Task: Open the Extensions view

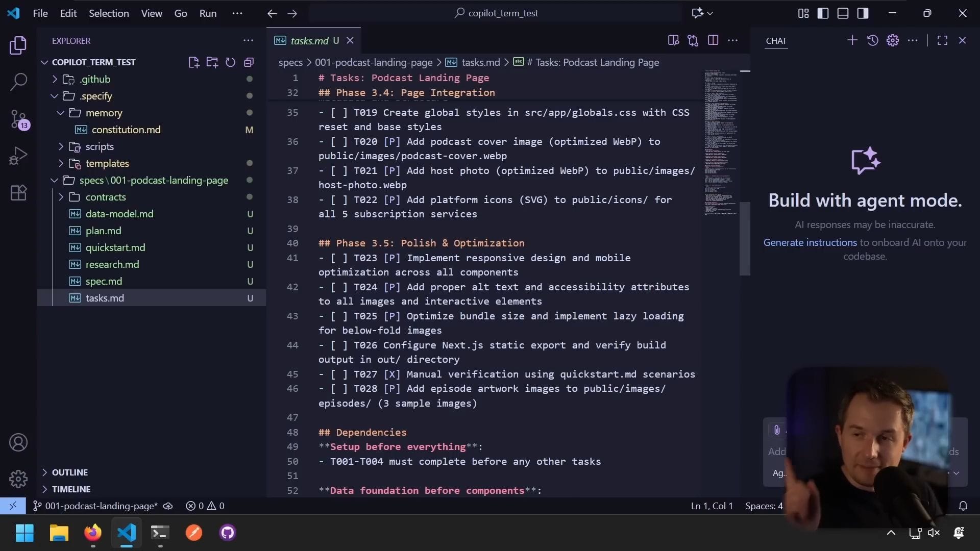Action: [18, 193]
